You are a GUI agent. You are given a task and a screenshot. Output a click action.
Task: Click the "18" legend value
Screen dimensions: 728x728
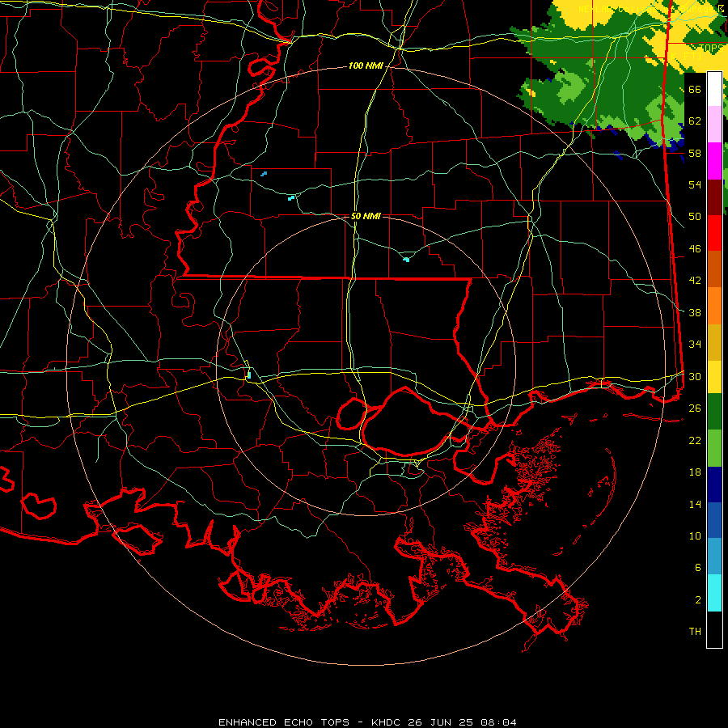695,472
